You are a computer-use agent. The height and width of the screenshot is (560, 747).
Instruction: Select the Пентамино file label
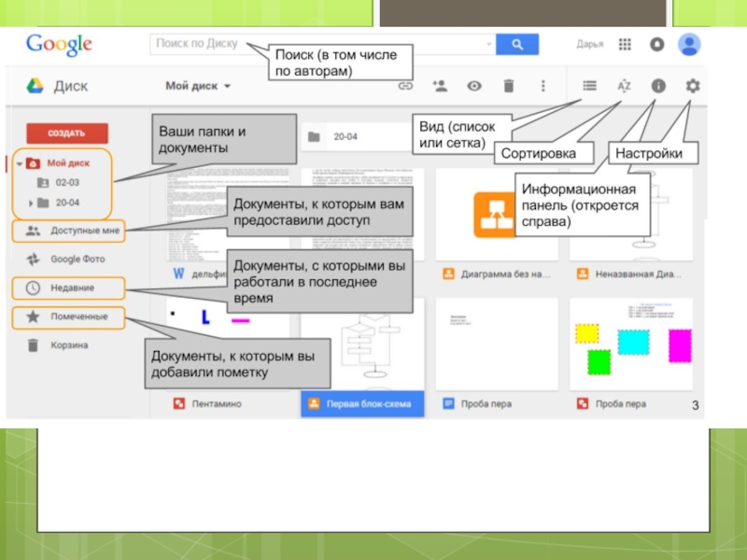tap(217, 404)
